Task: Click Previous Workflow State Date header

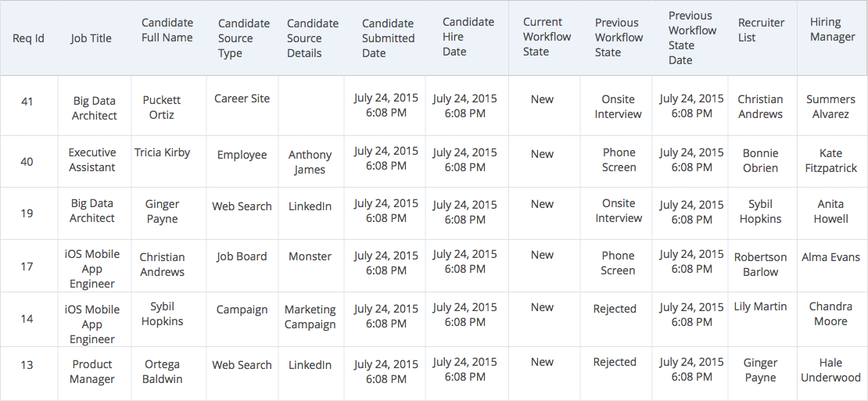Action: pyautogui.click(x=692, y=38)
